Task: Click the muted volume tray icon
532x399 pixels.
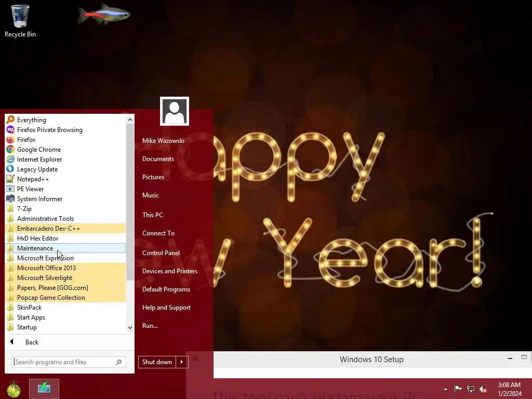Action: tap(483, 389)
